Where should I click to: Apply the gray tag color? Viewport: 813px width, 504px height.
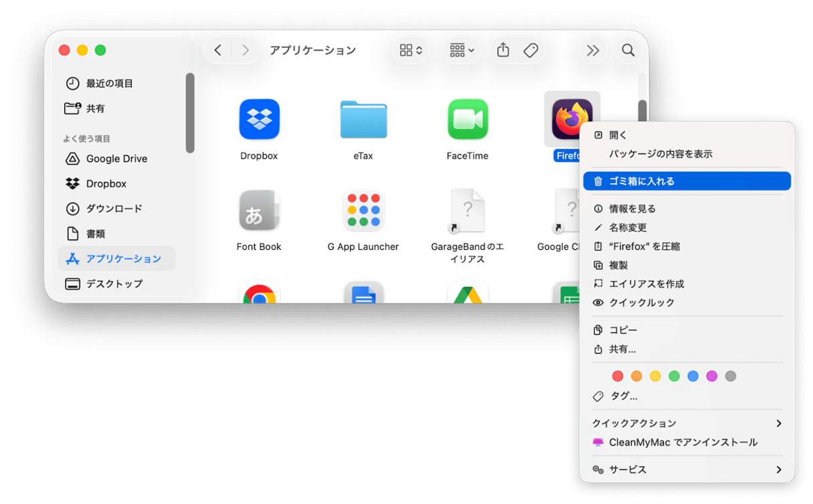point(731,376)
